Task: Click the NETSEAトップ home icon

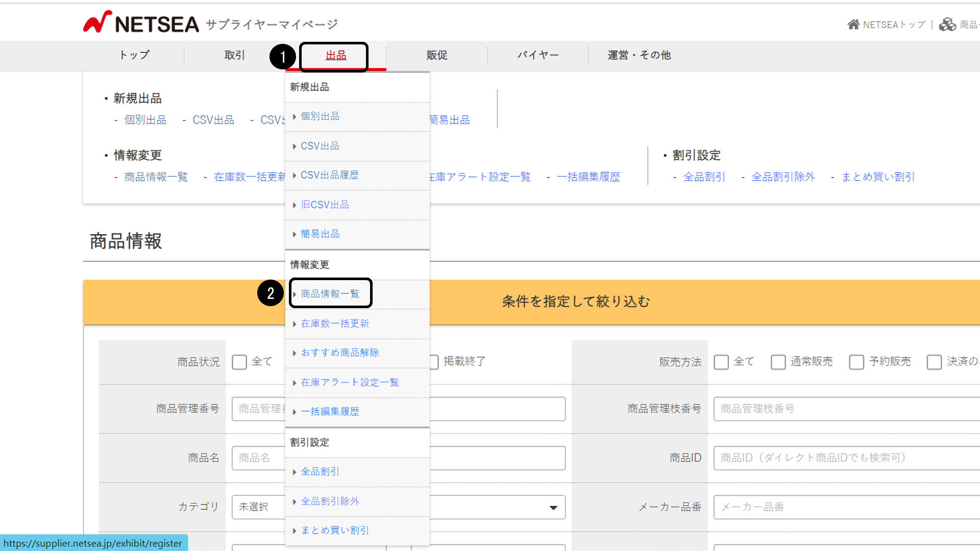Action: coord(853,24)
